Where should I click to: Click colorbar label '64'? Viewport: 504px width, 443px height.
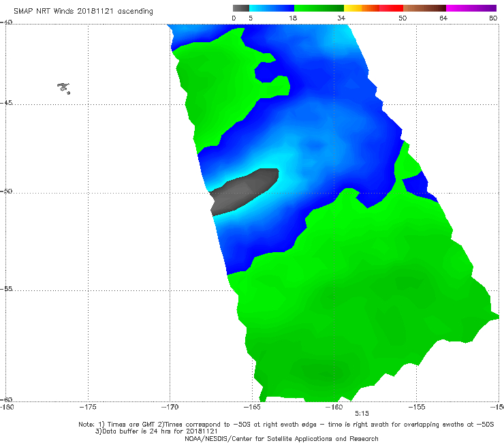443,18
